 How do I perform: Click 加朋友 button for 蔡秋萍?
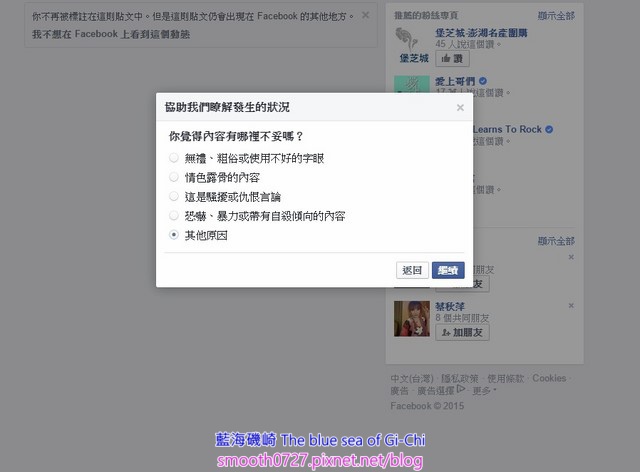(462, 332)
